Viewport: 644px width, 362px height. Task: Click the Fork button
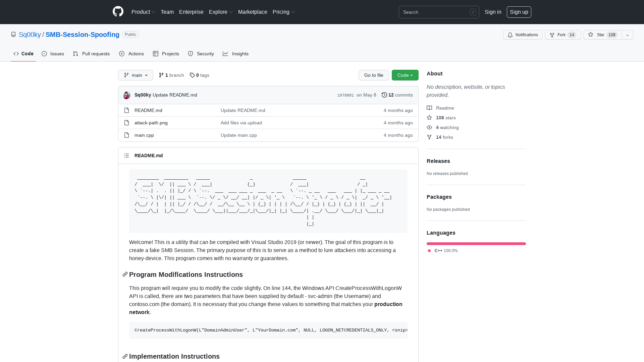(x=563, y=35)
